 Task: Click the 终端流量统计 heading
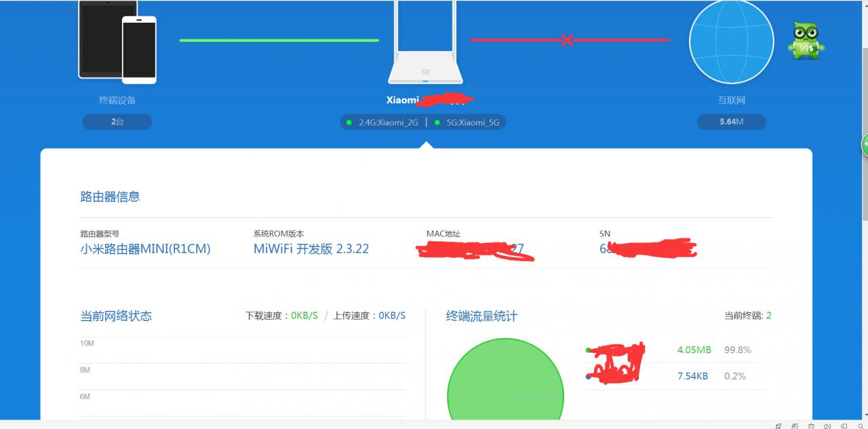pos(481,316)
